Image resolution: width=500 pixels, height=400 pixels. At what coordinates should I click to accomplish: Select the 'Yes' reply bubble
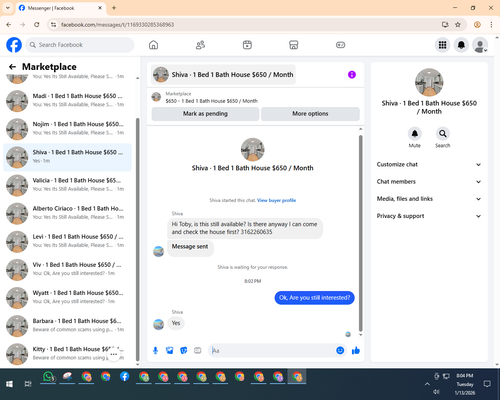(176, 323)
